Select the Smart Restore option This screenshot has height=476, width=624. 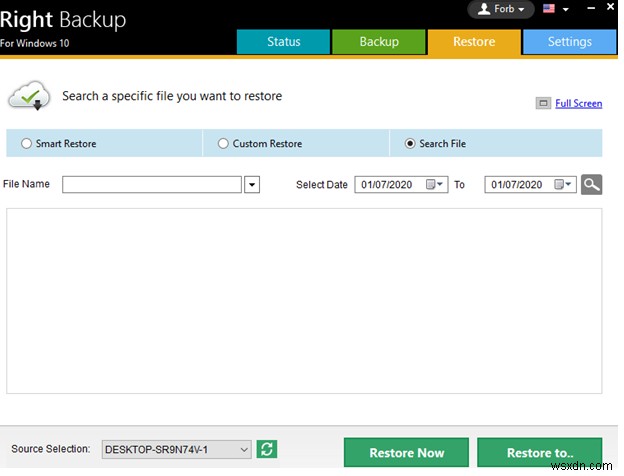coord(27,144)
